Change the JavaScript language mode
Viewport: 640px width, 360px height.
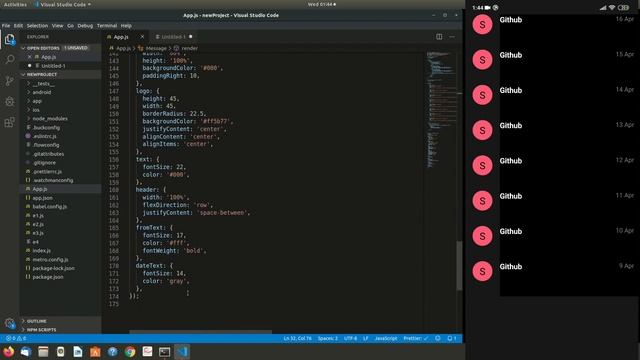(x=386, y=338)
